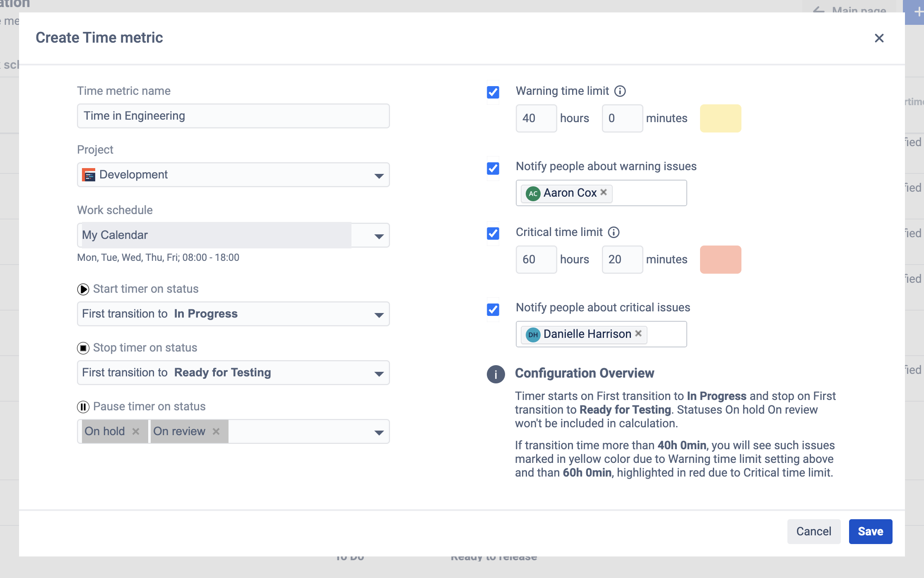924x578 pixels.
Task: Close the Create Time metric dialog
Action: (x=879, y=38)
